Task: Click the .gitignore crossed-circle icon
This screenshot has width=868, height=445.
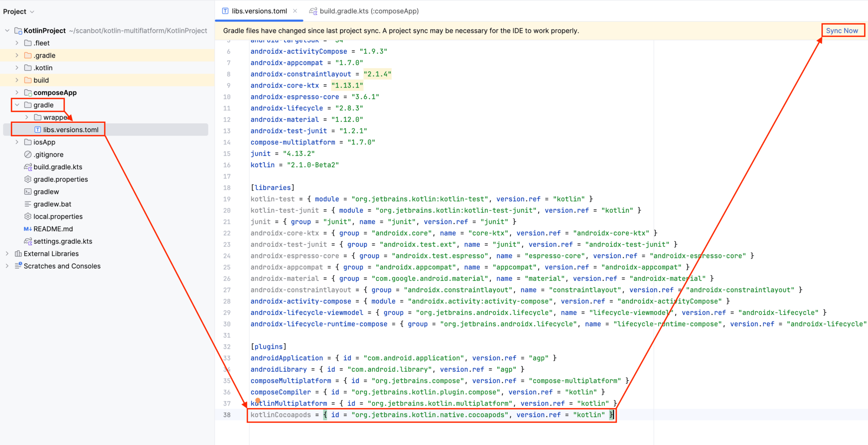Action: pyautogui.click(x=28, y=154)
